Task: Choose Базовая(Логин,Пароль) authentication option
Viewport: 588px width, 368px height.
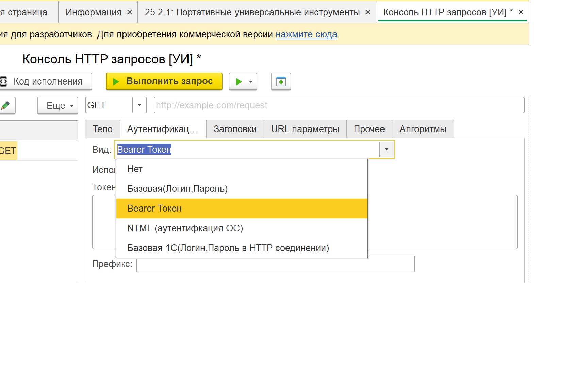Action: [x=177, y=189]
